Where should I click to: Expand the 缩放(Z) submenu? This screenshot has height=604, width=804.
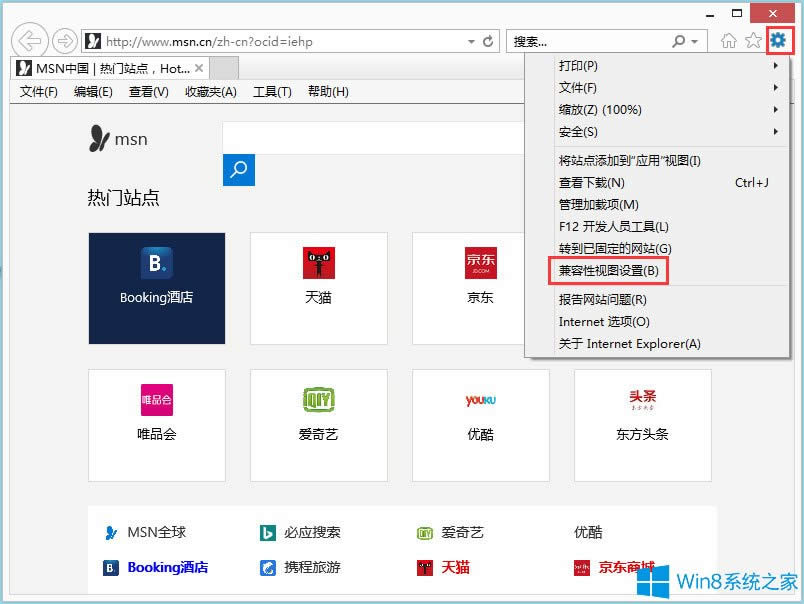640,109
